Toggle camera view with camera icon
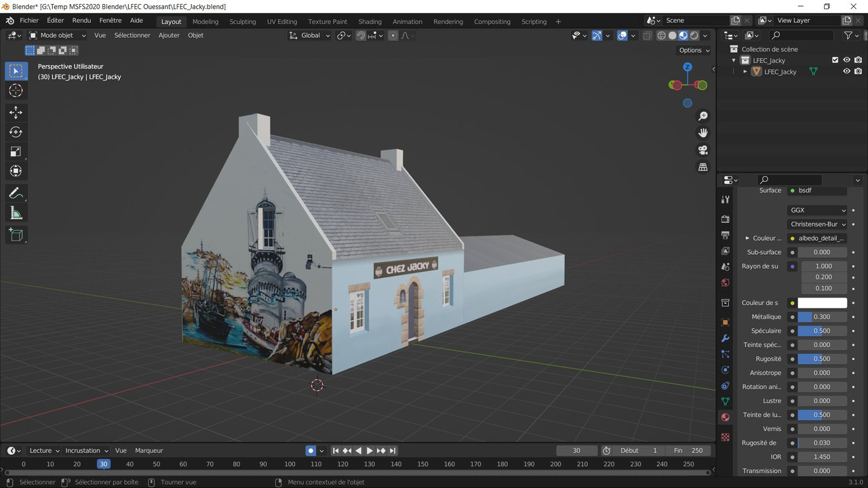Image resolution: width=868 pixels, height=488 pixels. coord(703,150)
